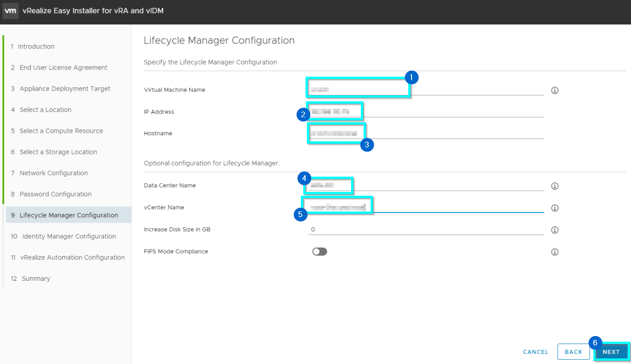Focus the Virtual Machine Name field
The image size is (631, 364).
coord(426,89)
